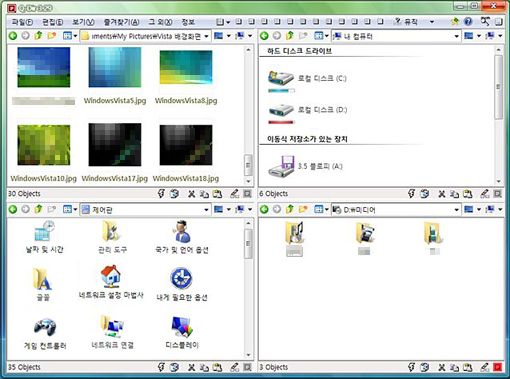Create new folder in Vista 배경화면 pane
Image resolution: width=510 pixels, height=379 pixels.
(x=51, y=36)
